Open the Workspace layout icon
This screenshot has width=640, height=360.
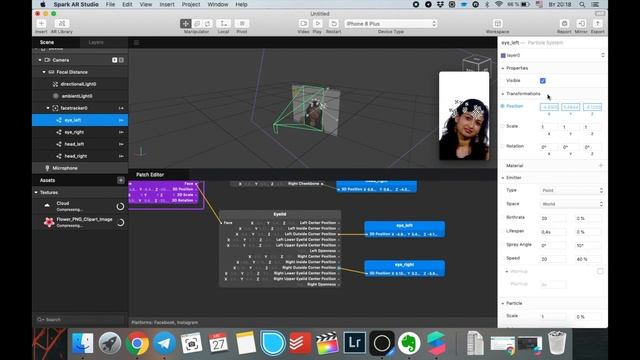(x=497, y=24)
